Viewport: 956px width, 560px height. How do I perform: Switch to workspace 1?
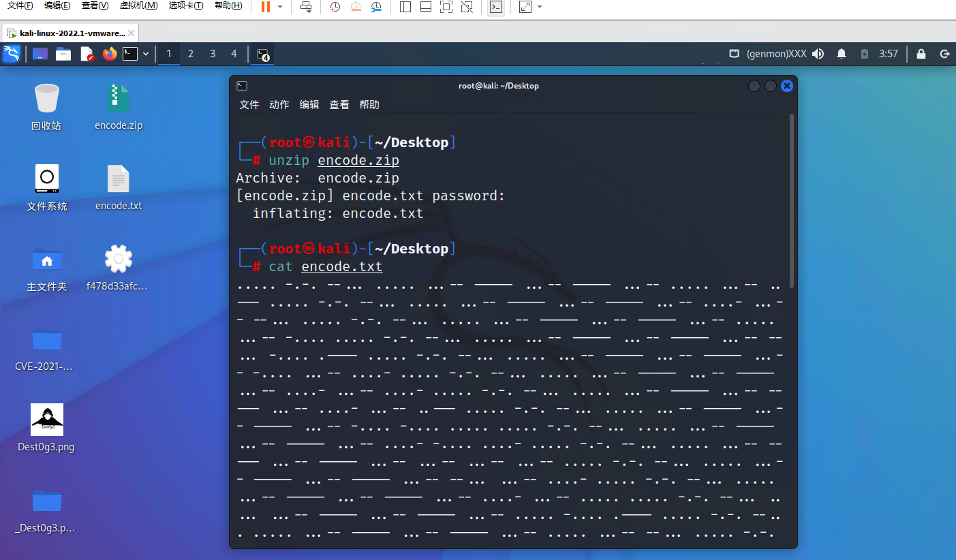tap(169, 54)
